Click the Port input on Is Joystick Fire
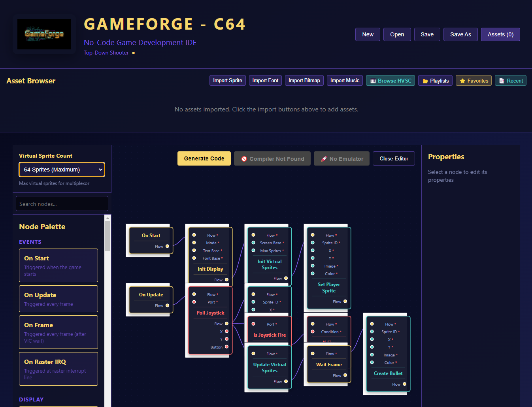 (253, 324)
